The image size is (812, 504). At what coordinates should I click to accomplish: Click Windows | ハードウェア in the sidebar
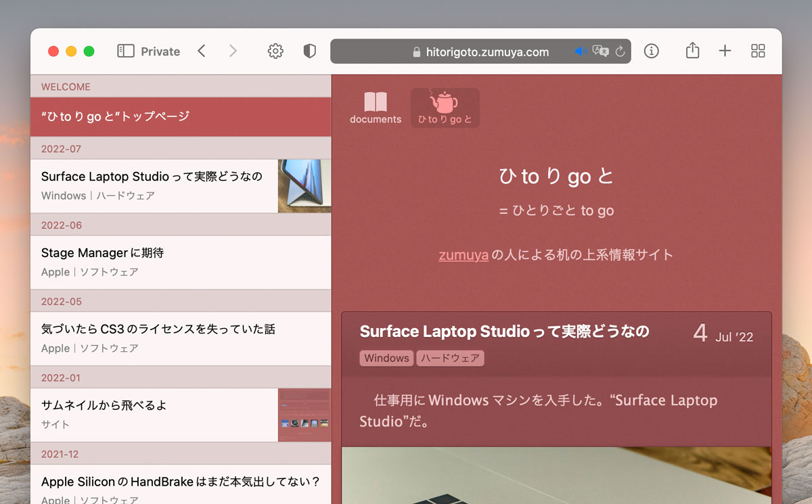98,196
